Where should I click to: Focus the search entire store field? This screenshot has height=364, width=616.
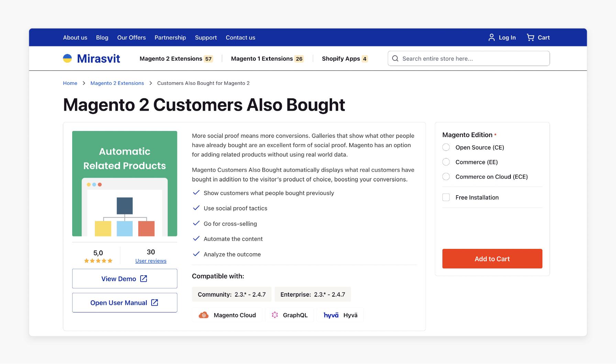point(469,58)
